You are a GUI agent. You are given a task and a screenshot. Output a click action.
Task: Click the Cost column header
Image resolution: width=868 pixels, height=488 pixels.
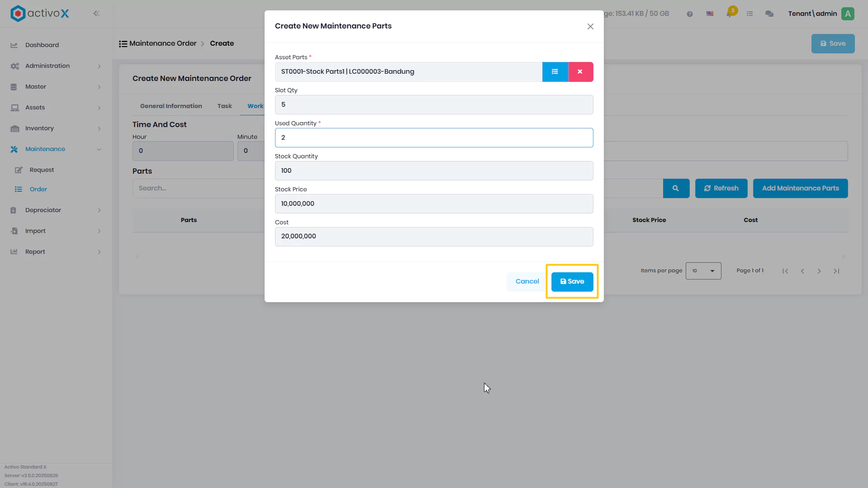click(750, 220)
